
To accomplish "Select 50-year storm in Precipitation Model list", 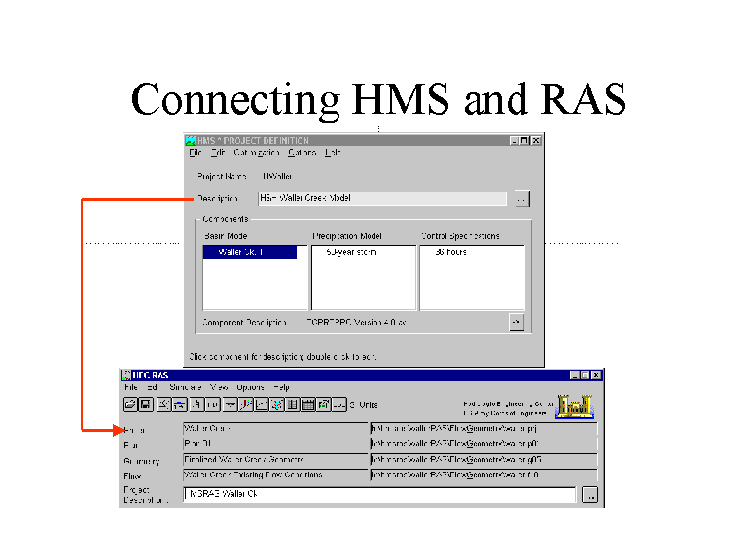I will pos(351,252).
